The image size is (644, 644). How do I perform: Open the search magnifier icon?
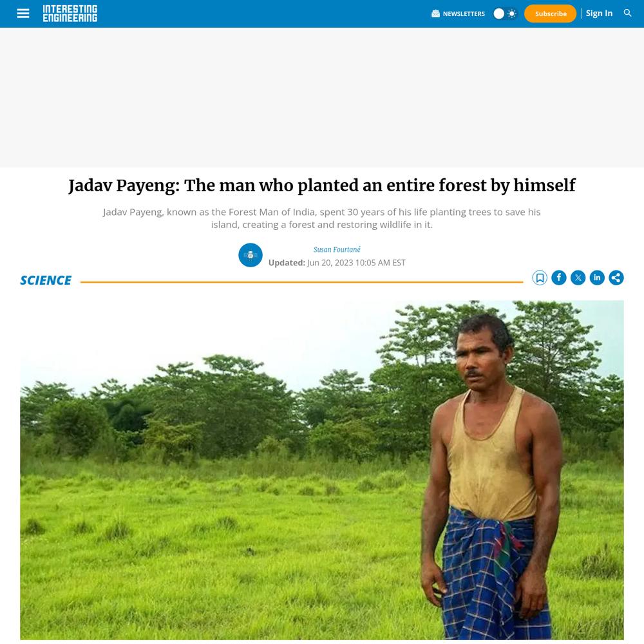click(627, 13)
